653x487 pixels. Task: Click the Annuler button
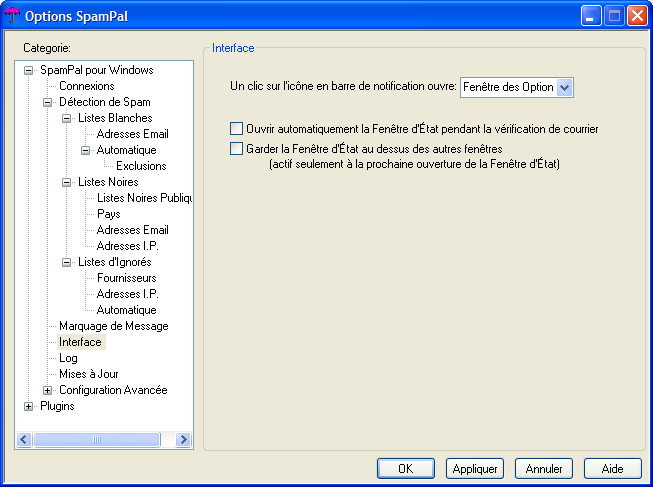(x=544, y=469)
